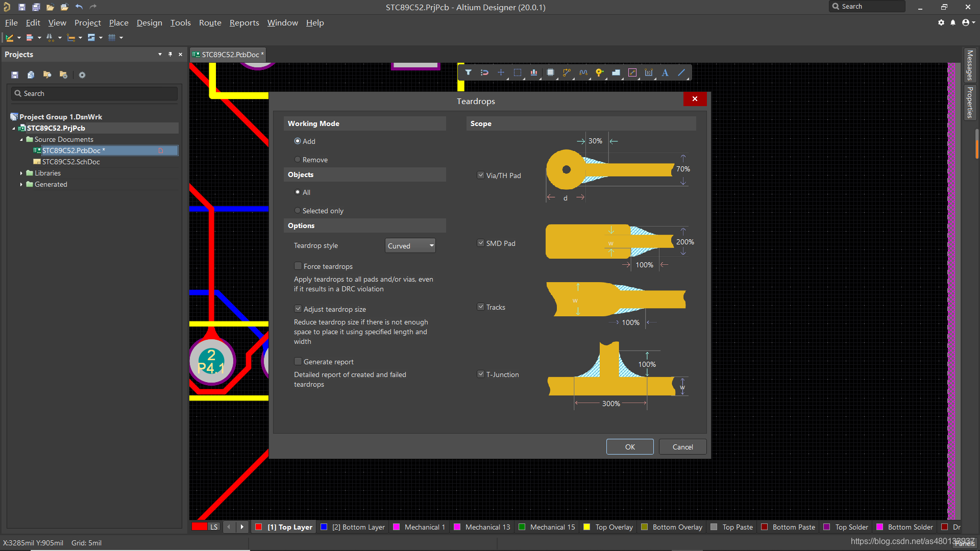The height and width of the screenshot is (551, 980).
Task: Click the place component chip icon
Action: point(550,72)
